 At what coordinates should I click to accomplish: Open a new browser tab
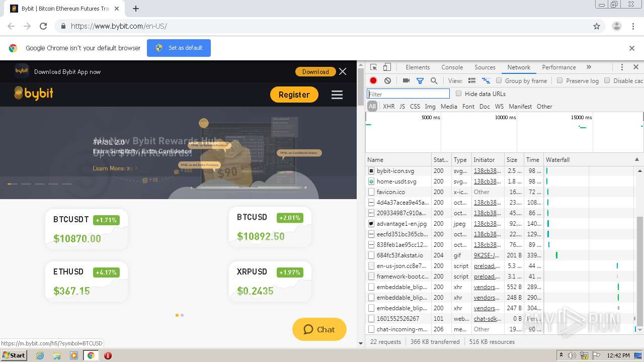tap(136, 9)
